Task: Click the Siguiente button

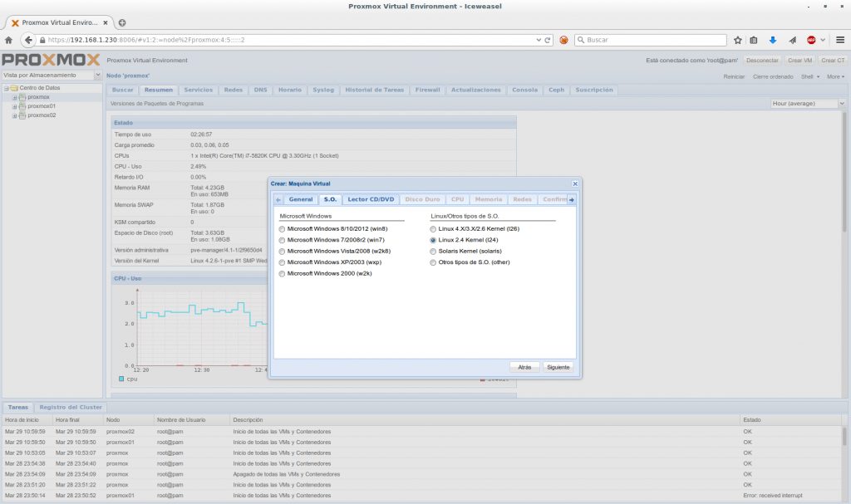Action: coord(558,366)
